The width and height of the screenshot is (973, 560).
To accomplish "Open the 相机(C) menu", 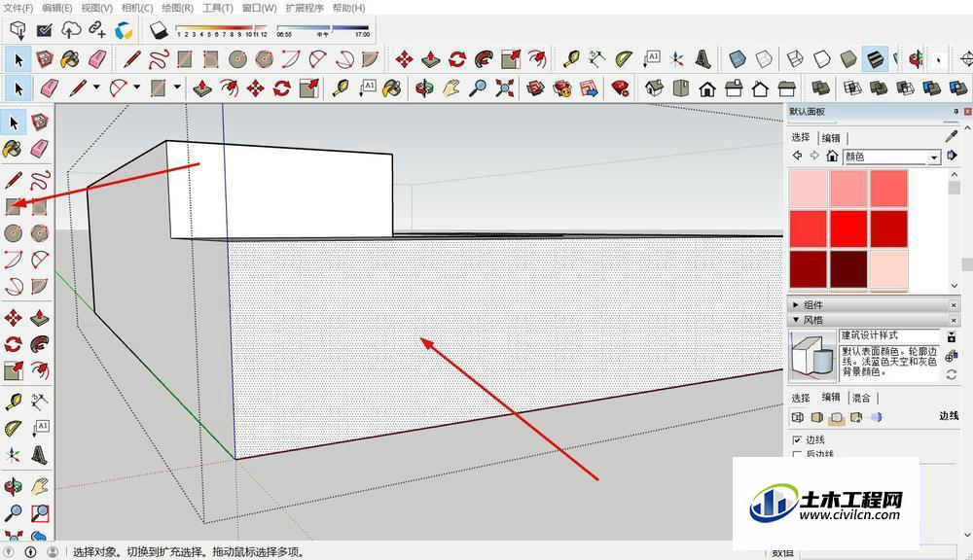I will (137, 8).
